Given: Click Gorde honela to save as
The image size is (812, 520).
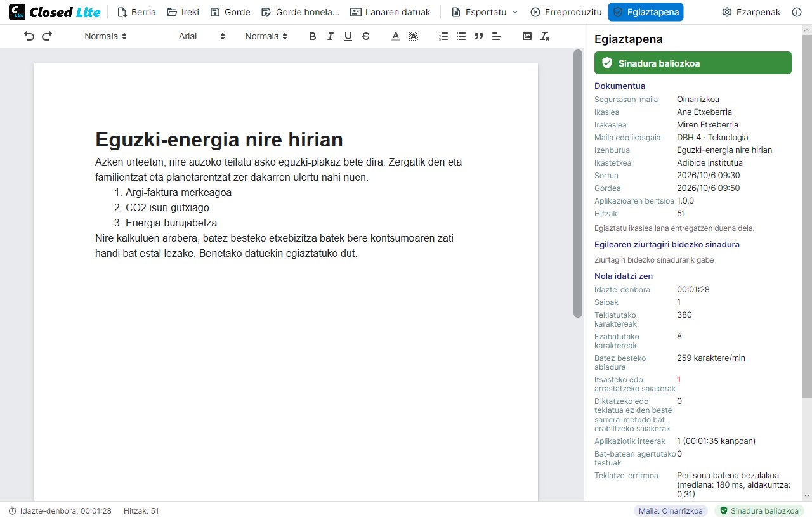Looking at the screenshot, I should tap(300, 12).
